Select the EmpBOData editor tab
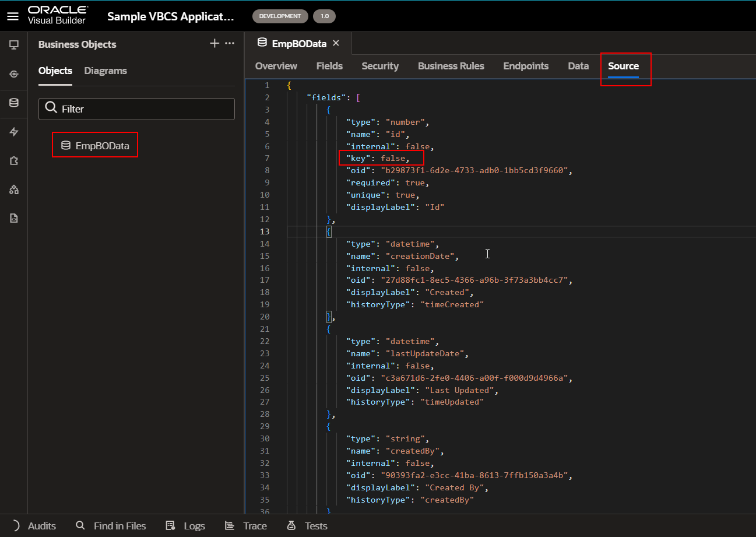 click(298, 43)
